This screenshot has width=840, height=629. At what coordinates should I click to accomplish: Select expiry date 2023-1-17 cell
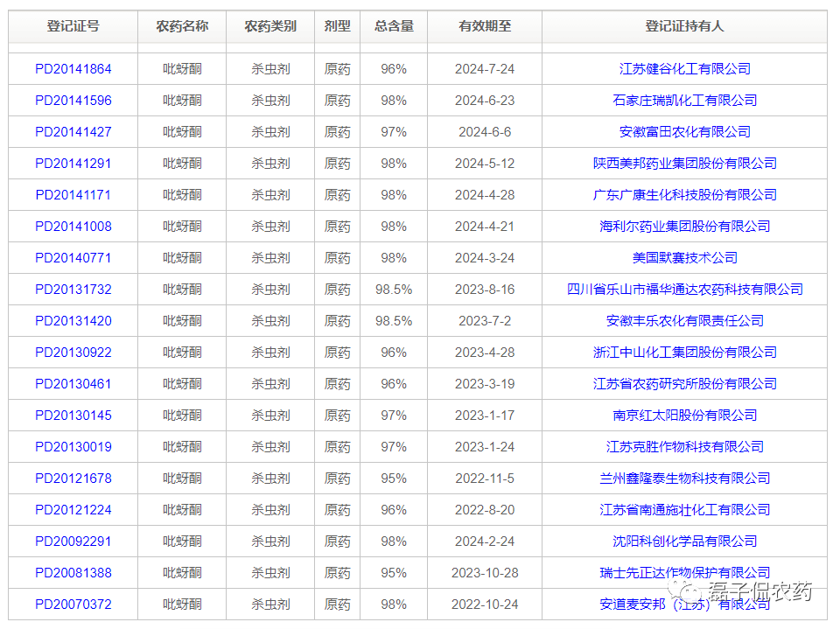point(485,416)
